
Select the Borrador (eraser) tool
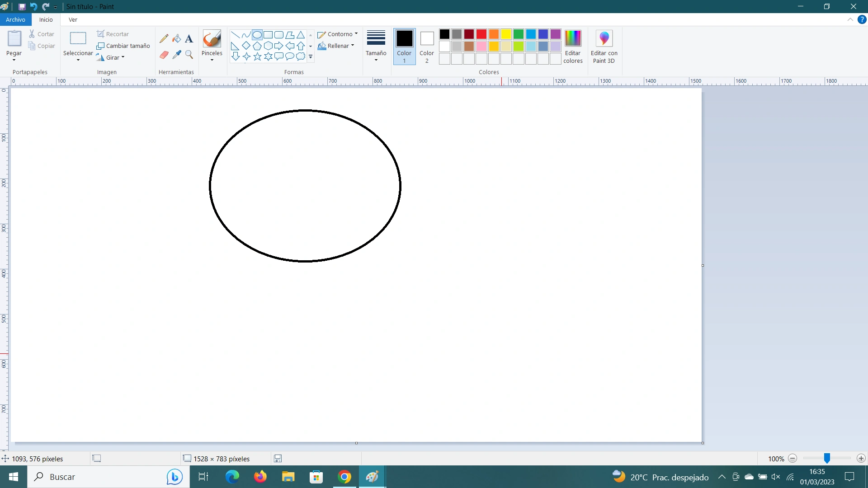tap(164, 55)
